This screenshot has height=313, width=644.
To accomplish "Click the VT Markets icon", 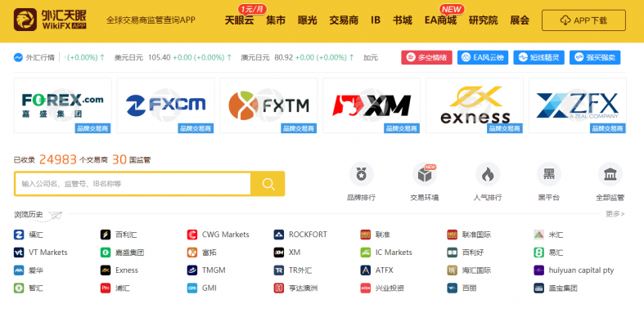I will pyautogui.click(x=19, y=253).
